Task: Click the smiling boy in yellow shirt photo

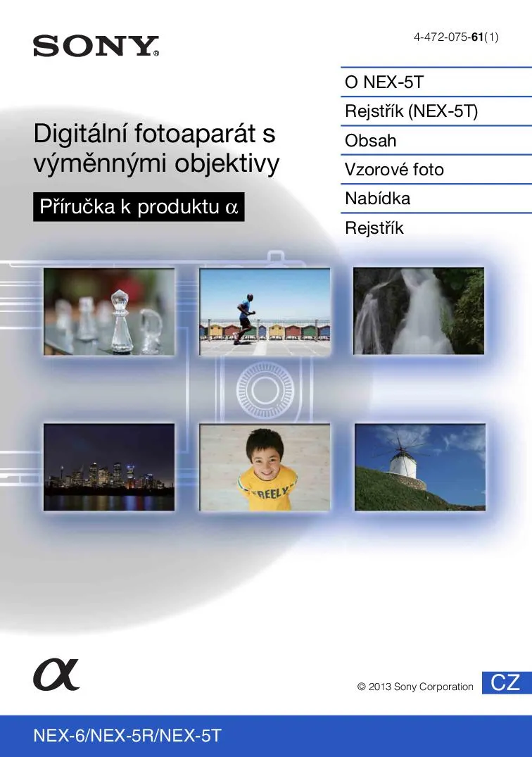Action: pyautogui.click(x=265, y=466)
